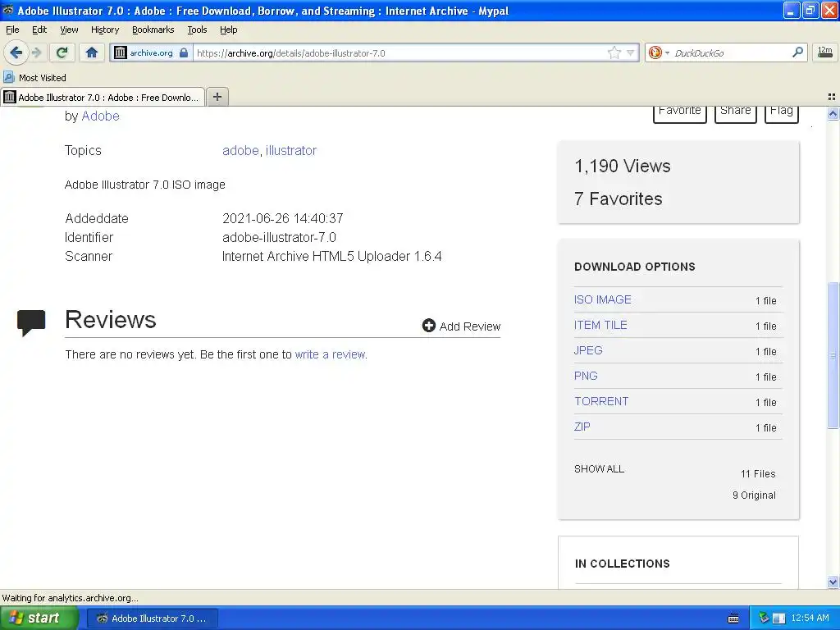Click the identifier value adobe-illustrator-7.0
The height and width of the screenshot is (630, 840).
279,237
